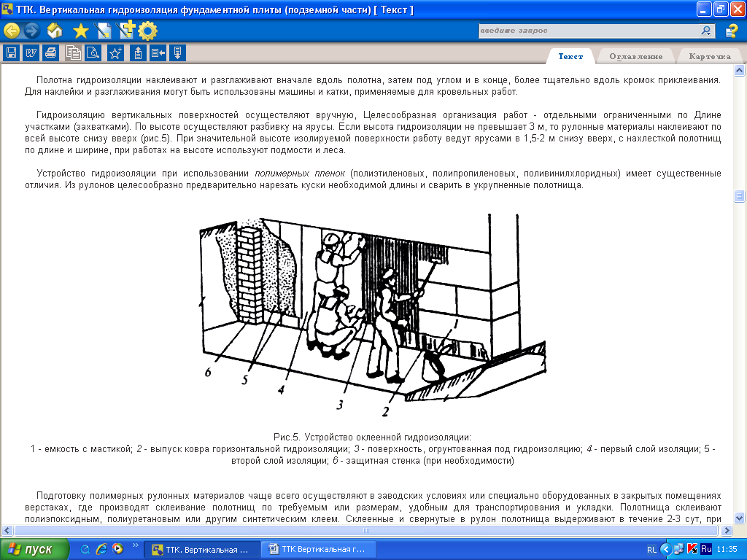The height and width of the screenshot is (560, 747).
Task: Click the system clock 11:35
Action: pos(727,550)
